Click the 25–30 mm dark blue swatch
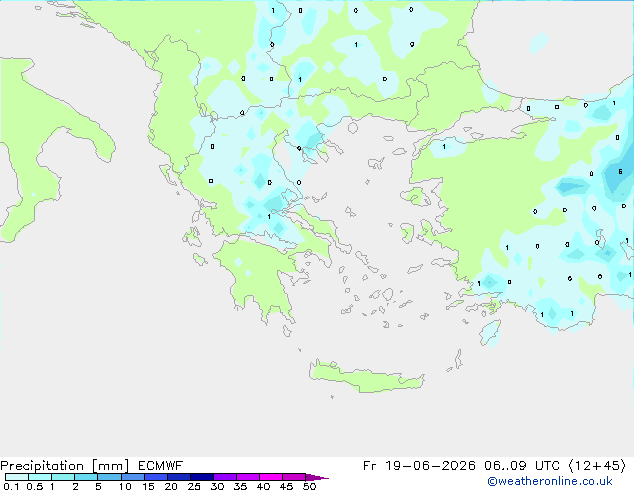Viewport: 634px width, 490px height. click(x=202, y=477)
